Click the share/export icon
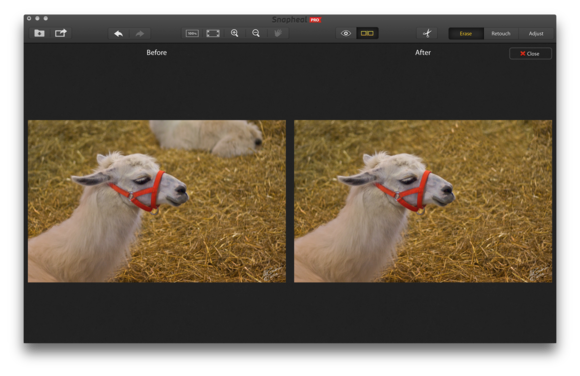Viewport: 580px width, 376px height. [61, 33]
